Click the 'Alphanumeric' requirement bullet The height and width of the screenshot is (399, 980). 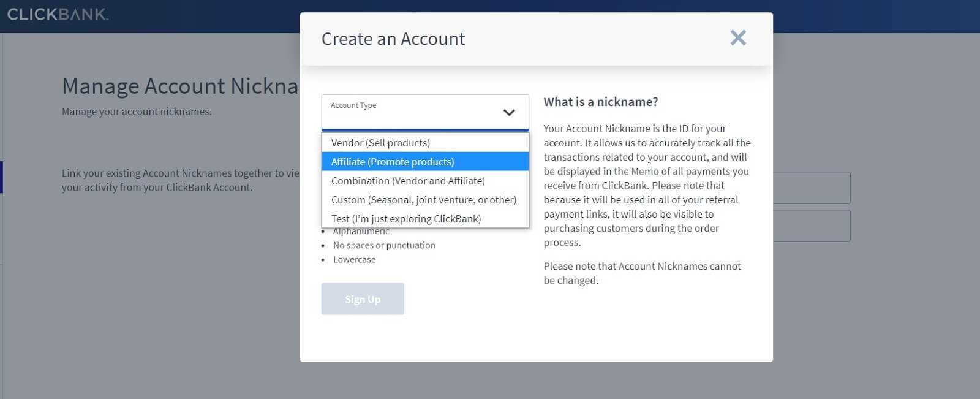(x=361, y=231)
